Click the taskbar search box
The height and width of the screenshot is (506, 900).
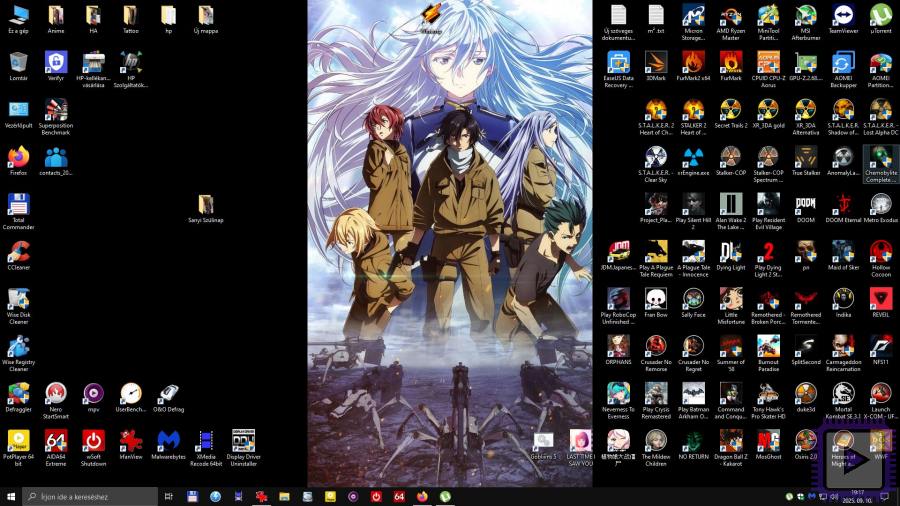coord(90,496)
